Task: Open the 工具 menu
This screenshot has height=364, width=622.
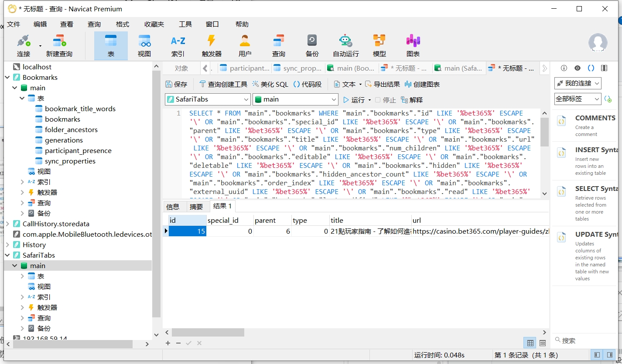Action: [185, 24]
